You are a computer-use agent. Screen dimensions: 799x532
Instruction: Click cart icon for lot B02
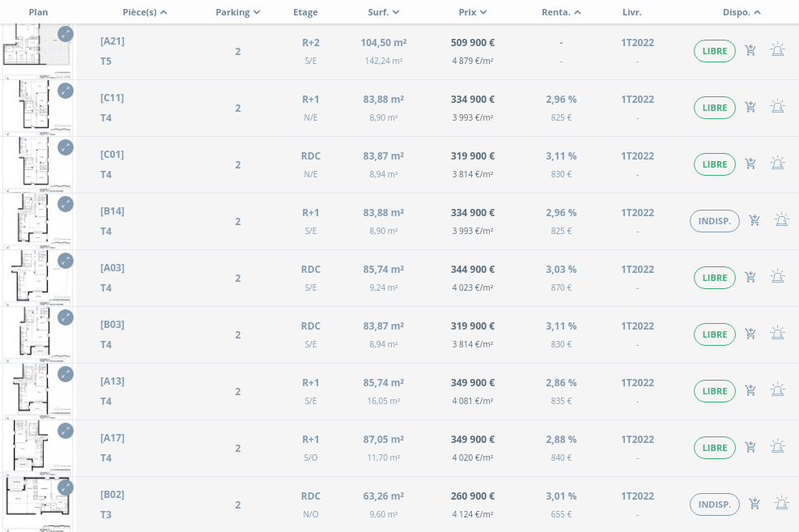point(754,504)
